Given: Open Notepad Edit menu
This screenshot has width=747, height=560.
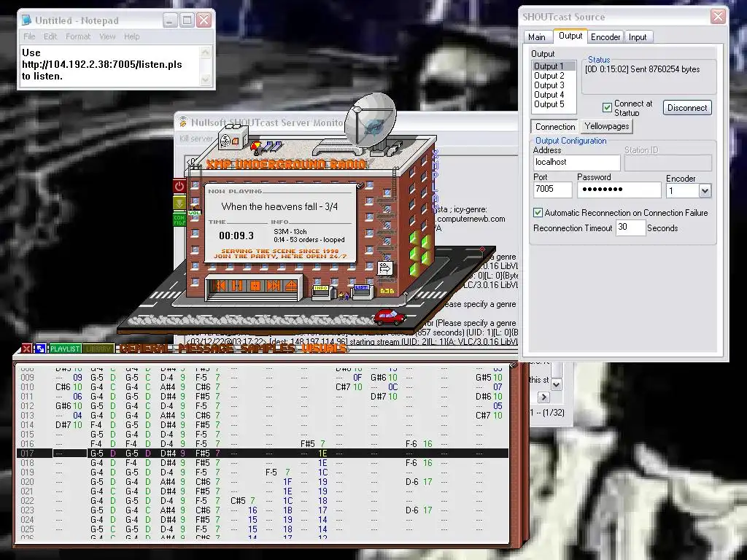Looking at the screenshot, I should click(50, 36).
